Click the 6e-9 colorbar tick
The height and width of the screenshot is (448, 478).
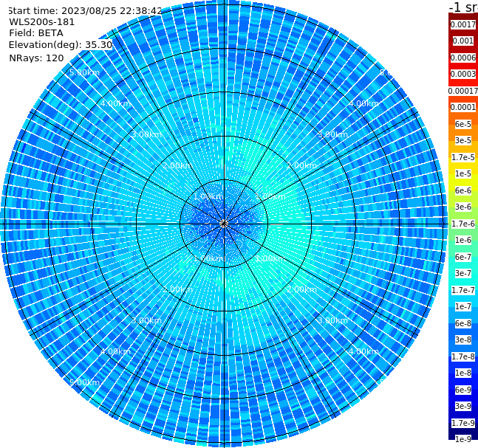(x=463, y=390)
